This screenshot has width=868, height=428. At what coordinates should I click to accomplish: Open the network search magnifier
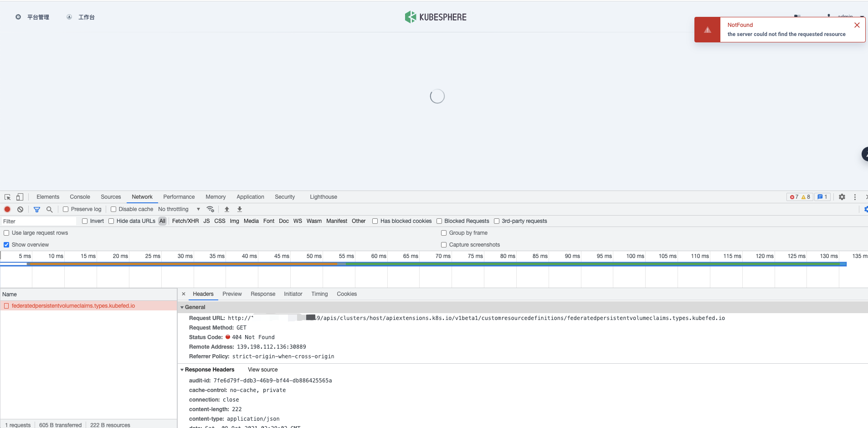tap(50, 209)
